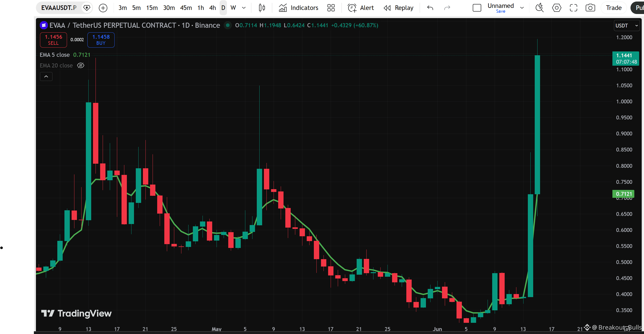Take a chart snapshot with camera icon
Viewport: 644px width, 334px height.
pyautogui.click(x=590, y=8)
